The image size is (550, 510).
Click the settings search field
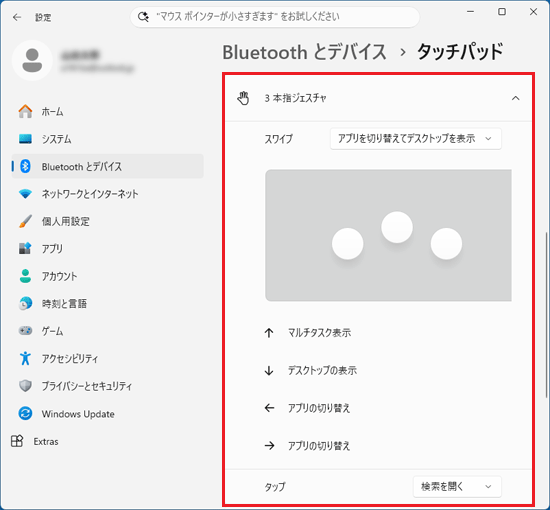coord(275,16)
